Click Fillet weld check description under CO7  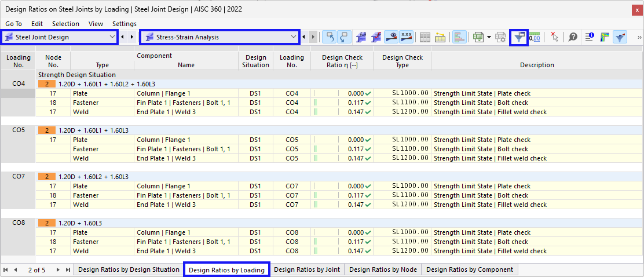pyautogui.click(x=490, y=205)
